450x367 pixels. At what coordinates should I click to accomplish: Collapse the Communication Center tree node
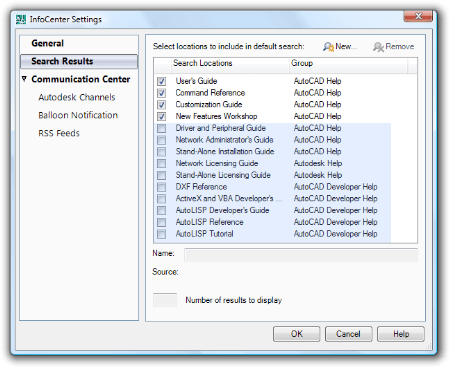tap(24, 79)
